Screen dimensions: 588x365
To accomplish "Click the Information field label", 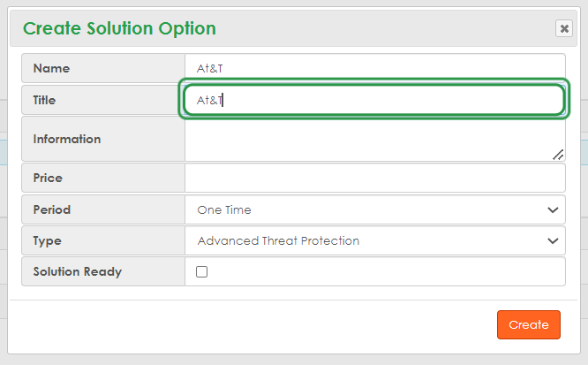I will click(67, 139).
